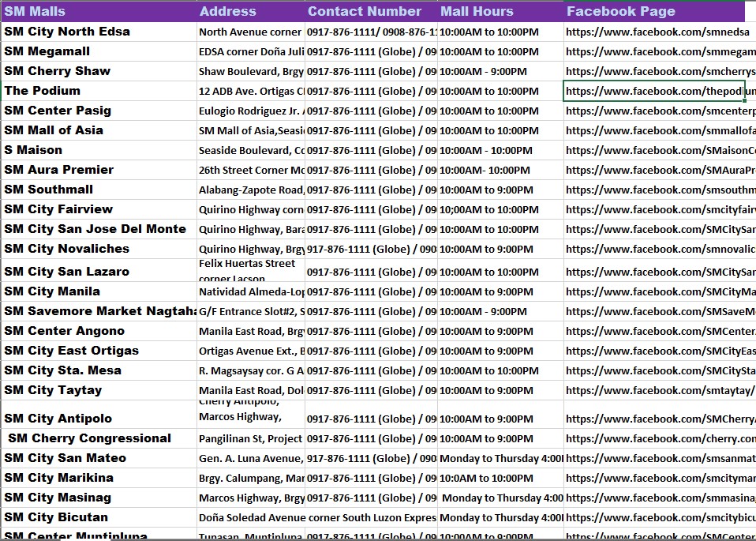
Task: Select the Ortigas Avenue Ext. address cell
Action: click(251, 351)
